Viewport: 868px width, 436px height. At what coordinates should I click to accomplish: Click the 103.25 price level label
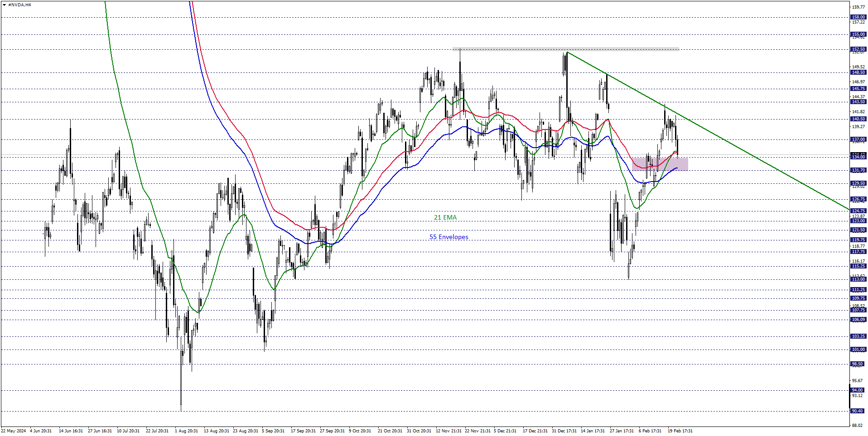858,336
